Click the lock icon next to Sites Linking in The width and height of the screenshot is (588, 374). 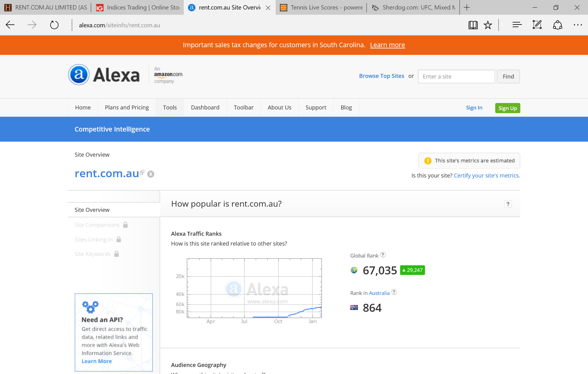pyautogui.click(x=119, y=239)
